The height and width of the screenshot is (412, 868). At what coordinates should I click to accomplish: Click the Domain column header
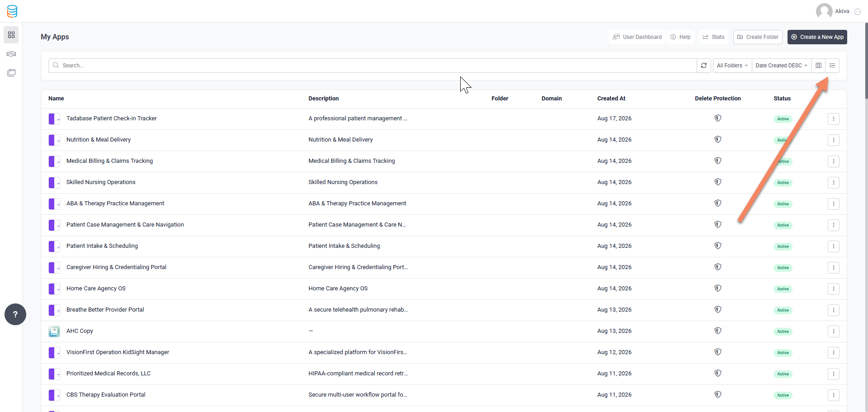552,99
